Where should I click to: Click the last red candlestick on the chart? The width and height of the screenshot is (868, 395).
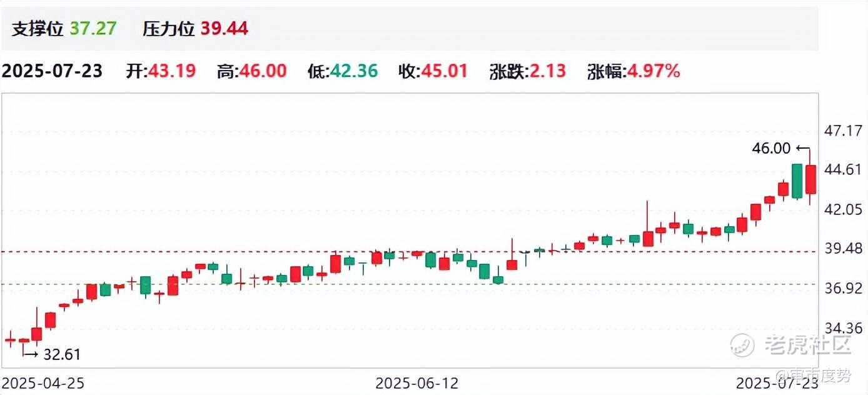tap(811, 179)
